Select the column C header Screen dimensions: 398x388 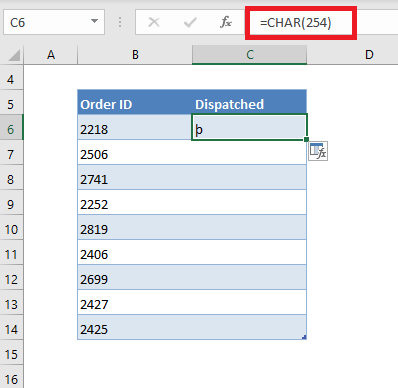tap(249, 55)
